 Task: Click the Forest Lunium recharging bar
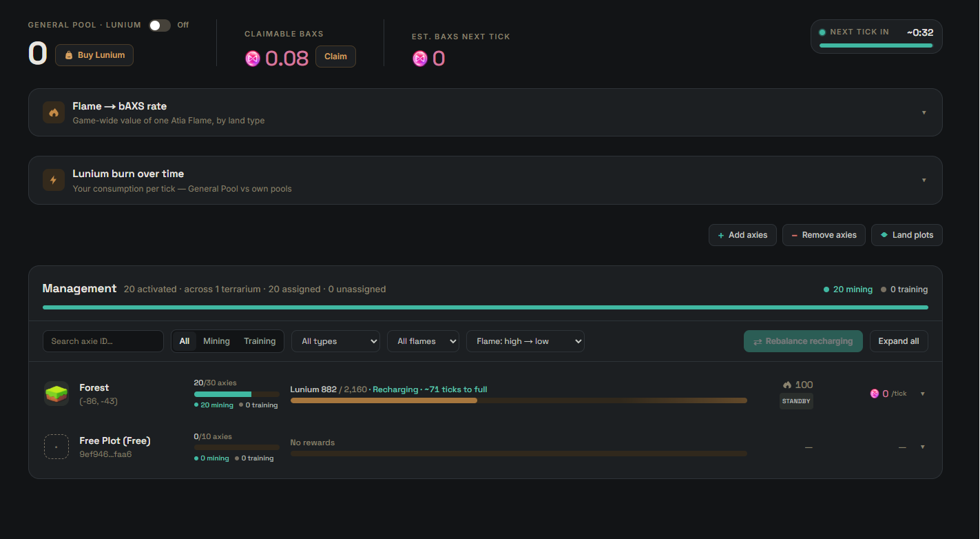[519, 400]
